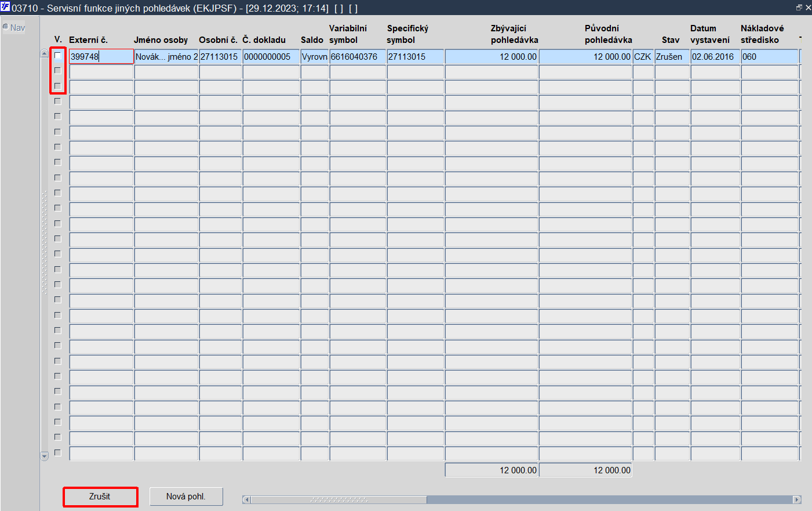Image resolution: width=812 pixels, height=511 pixels.
Task: Click the Saldo cell Vyrovn
Action: pos(315,57)
